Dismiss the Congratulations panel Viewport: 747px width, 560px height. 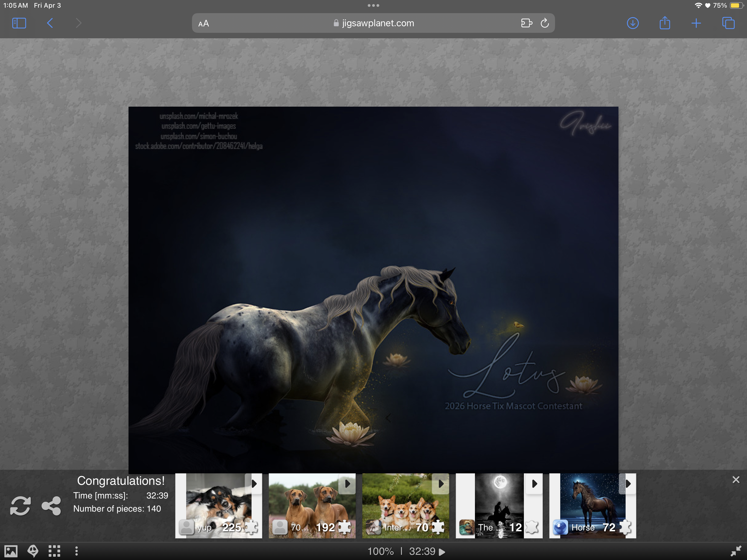736,480
